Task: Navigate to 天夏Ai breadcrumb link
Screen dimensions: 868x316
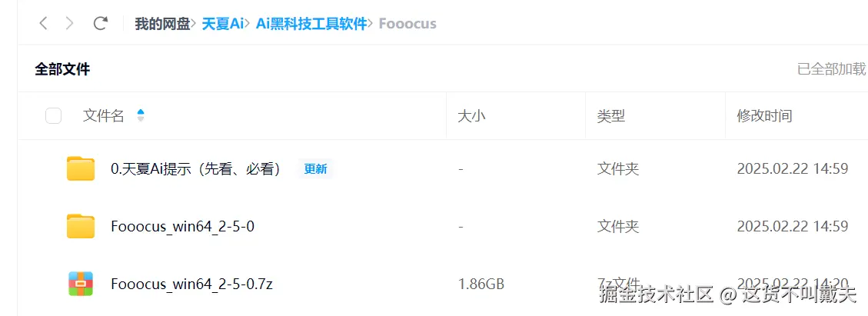Action: pyautogui.click(x=223, y=24)
